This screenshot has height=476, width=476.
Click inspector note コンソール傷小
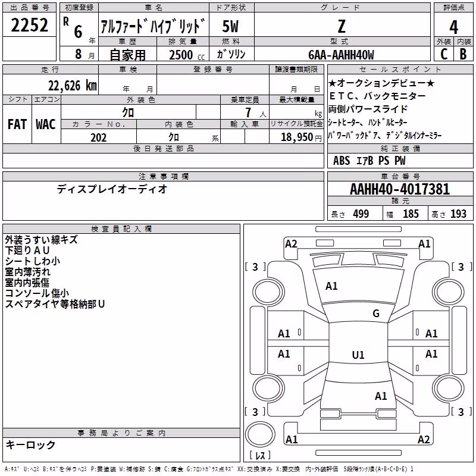pyautogui.click(x=37, y=293)
